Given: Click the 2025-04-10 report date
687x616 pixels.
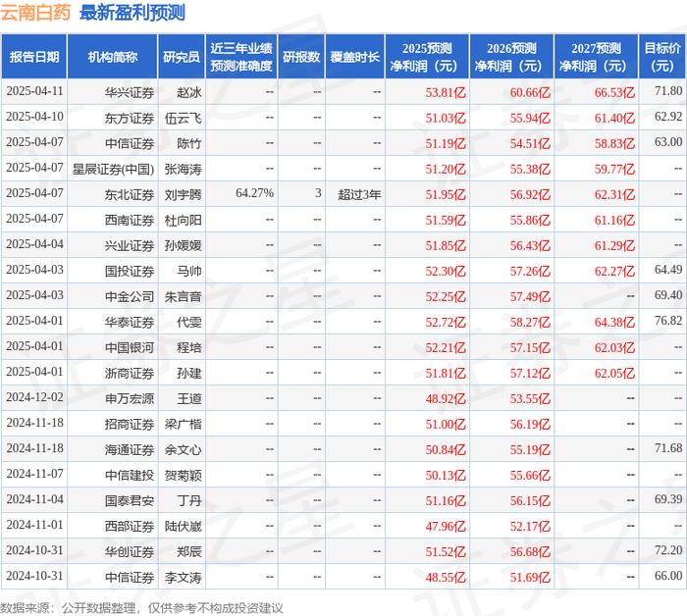Looking at the screenshot, I should tap(34, 117).
